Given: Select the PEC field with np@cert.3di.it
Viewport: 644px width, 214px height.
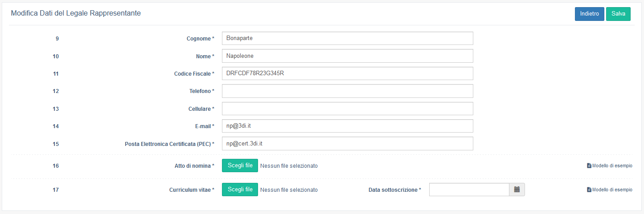Looking at the screenshot, I should pos(348,144).
